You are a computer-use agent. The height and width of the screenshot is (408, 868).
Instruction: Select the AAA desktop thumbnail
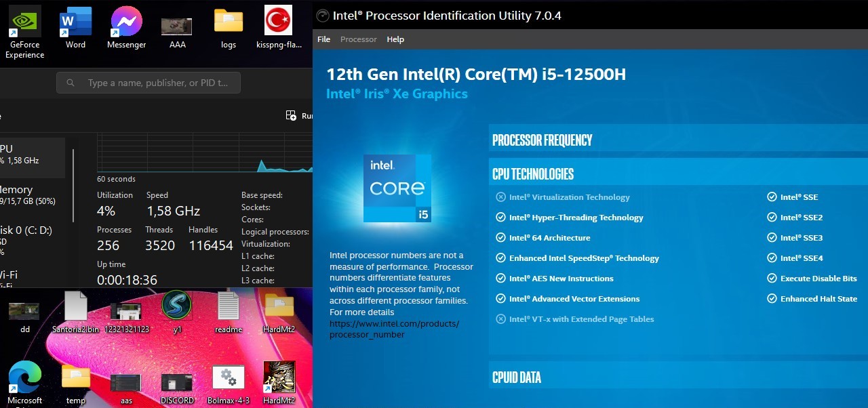coord(176,26)
